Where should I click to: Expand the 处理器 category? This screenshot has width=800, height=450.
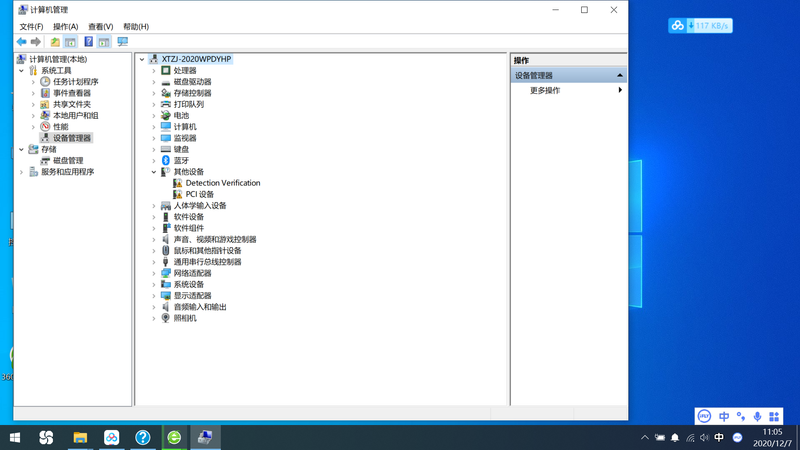[x=154, y=71]
